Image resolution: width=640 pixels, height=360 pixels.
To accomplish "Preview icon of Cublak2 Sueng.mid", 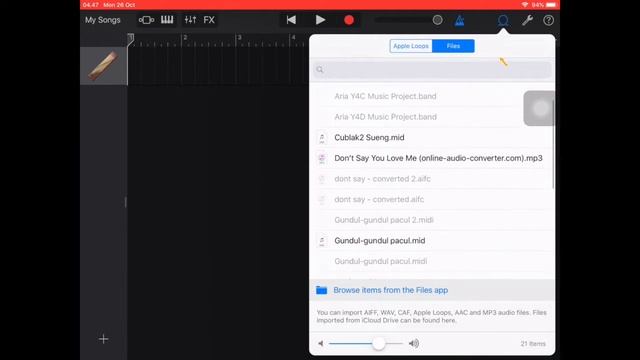I will 322,138.
